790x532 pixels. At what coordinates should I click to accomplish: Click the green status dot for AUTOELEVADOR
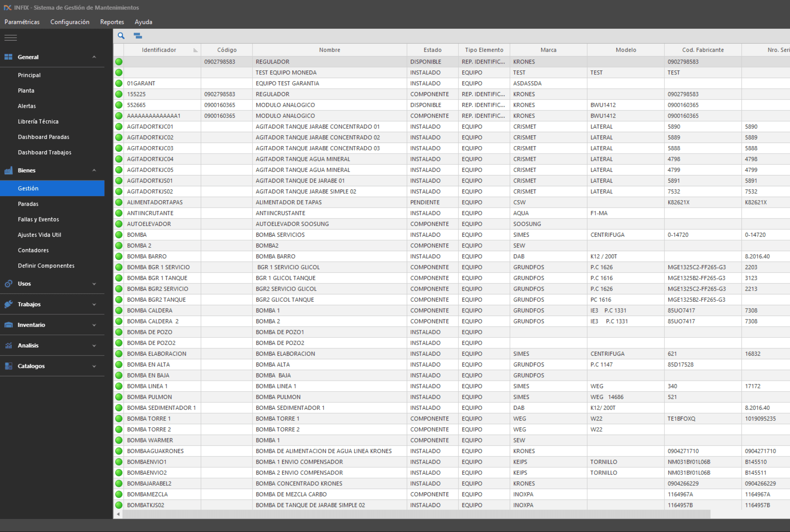[119, 224]
